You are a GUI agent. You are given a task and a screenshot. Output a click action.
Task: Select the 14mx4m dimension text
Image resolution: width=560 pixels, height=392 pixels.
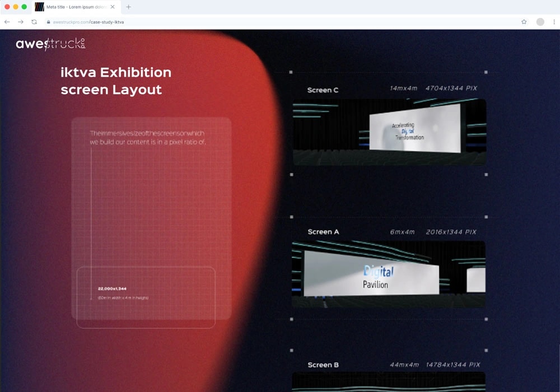point(403,88)
